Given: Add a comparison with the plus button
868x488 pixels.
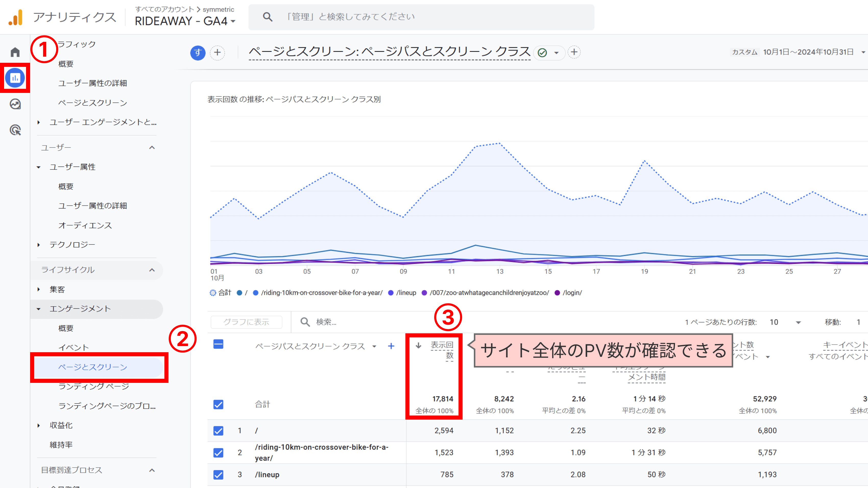Looking at the screenshot, I should [217, 53].
